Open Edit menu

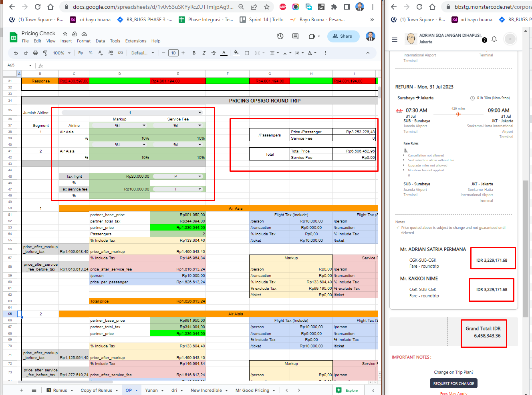coord(37,41)
